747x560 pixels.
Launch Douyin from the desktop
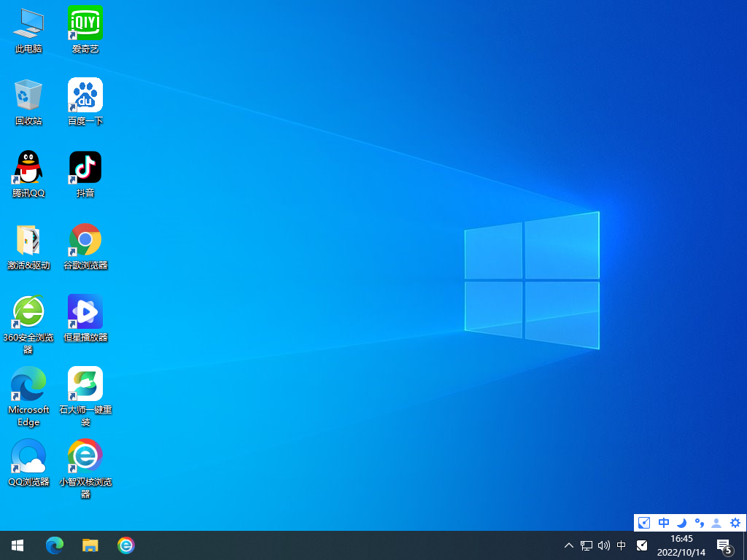coord(85,166)
